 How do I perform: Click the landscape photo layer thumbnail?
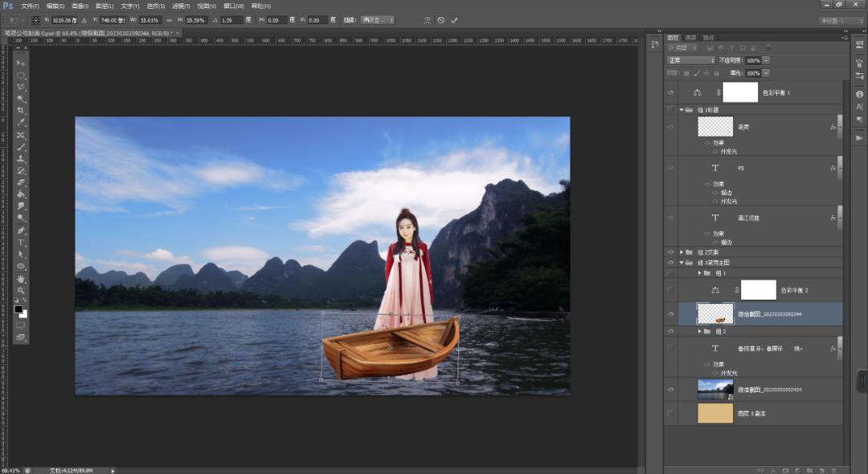click(714, 390)
